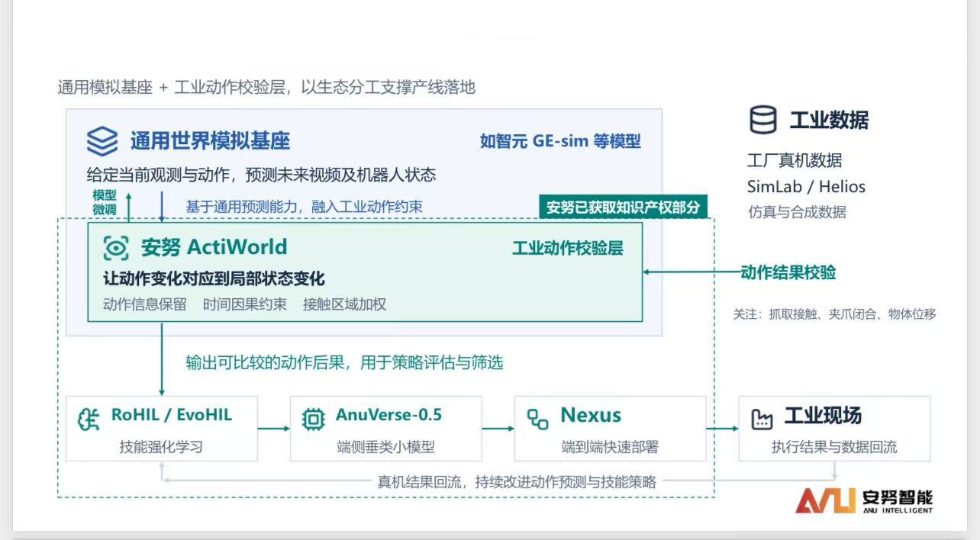Click the 工业现场 box title
The width and height of the screenshot is (980, 540).
coord(823,416)
